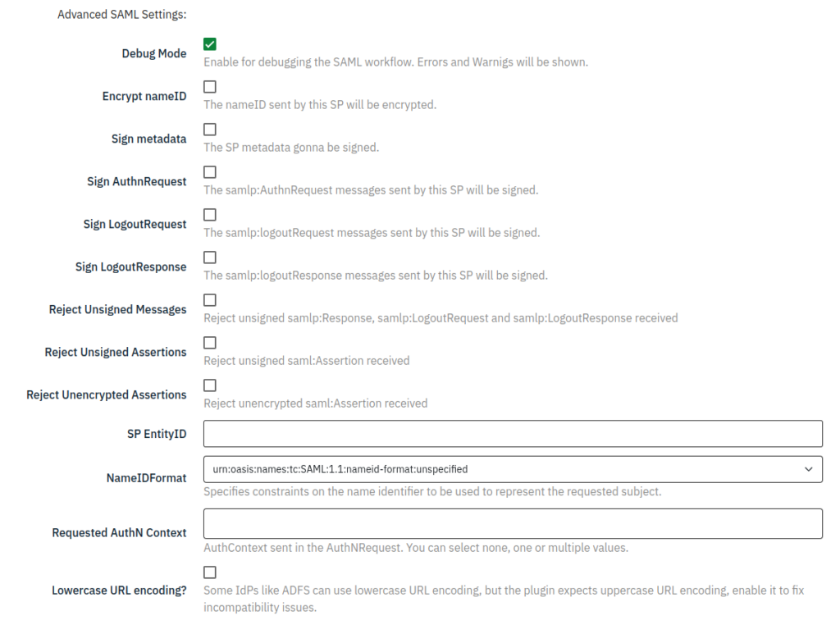
Task: Click into the SP EntityID field
Action: tap(513, 434)
